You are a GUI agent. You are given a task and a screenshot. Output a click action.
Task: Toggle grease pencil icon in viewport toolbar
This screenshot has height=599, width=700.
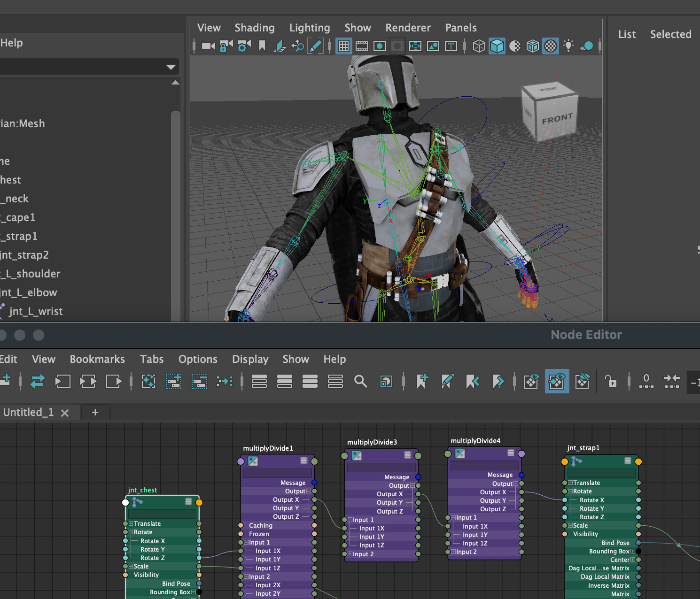pyautogui.click(x=315, y=46)
